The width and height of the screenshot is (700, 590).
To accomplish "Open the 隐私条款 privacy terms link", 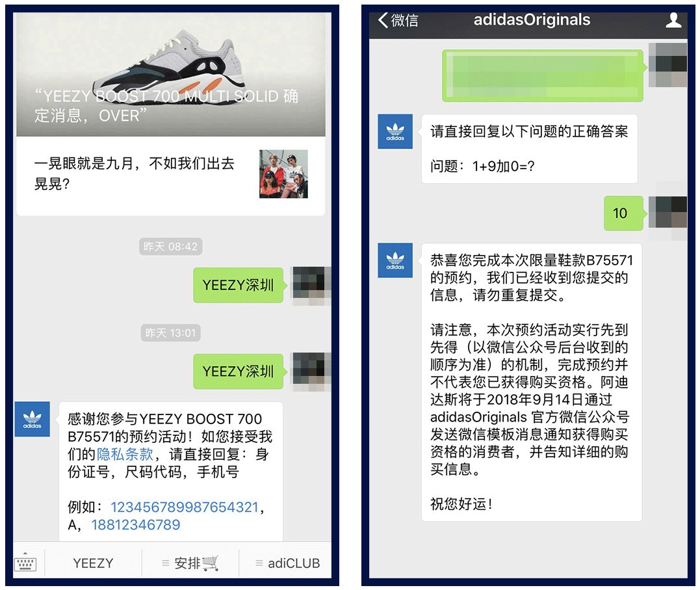I will click(125, 454).
